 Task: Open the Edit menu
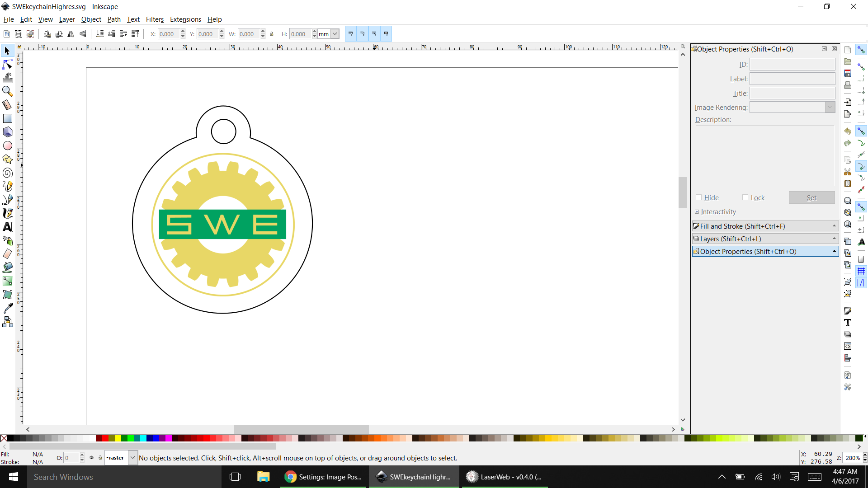pyautogui.click(x=26, y=19)
